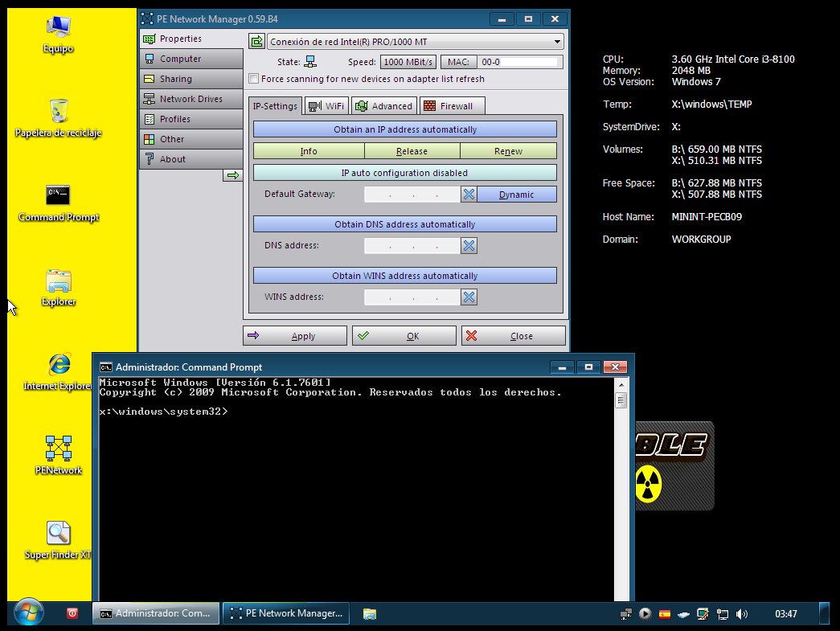Image resolution: width=840 pixels, height=631 pixels.
Task: Click the network computers tray icon
Action: coord(625,614)
